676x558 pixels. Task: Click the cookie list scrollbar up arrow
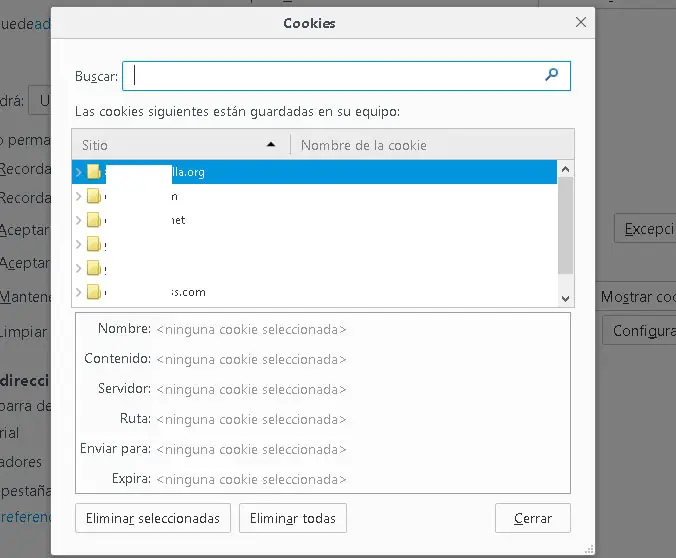[566, 169]
